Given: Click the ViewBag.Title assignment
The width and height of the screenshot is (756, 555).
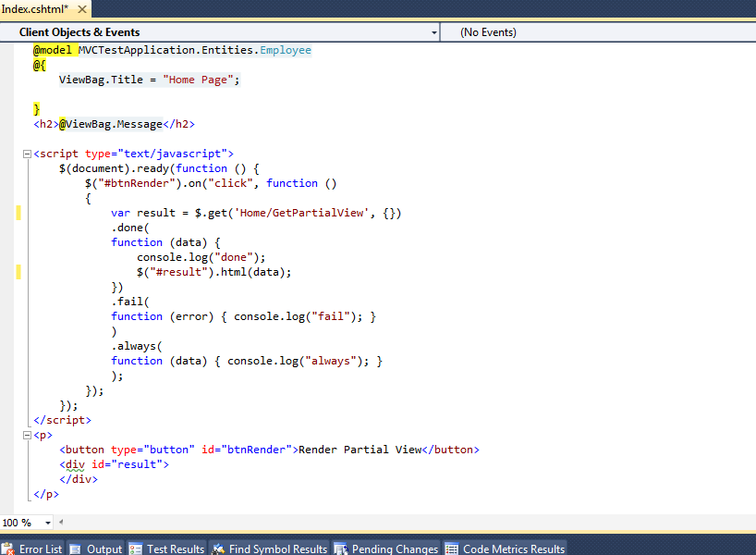Looking at the screenshot, I should pos(150,80).
